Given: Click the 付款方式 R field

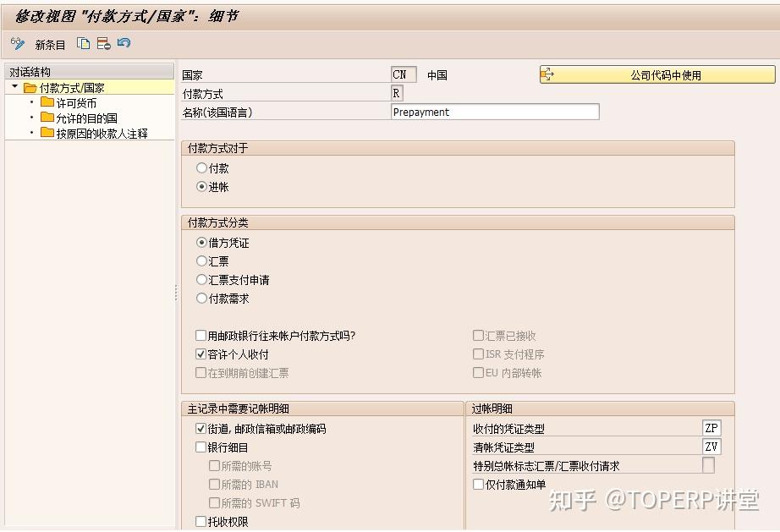Looking at the screenshot, I should 397,93.
